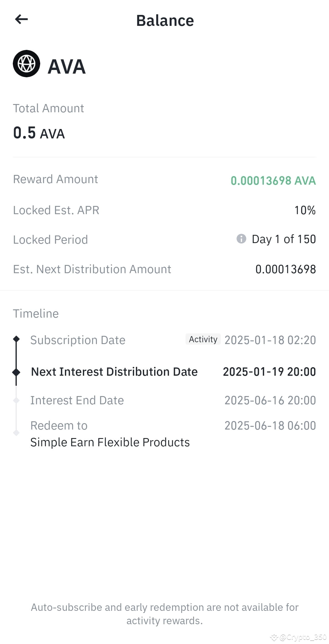This screenshot has height=644, width=329.
Task: Tap the Balance page title
Action: tap(165, 21)
